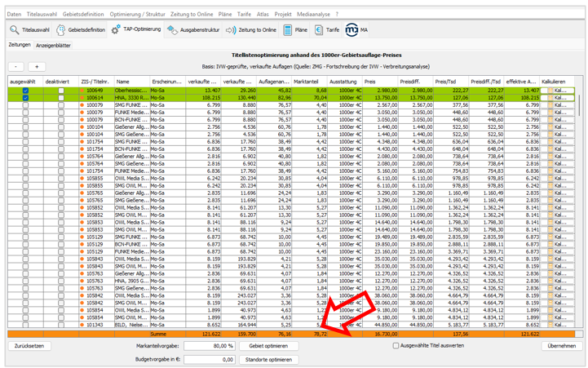Sort by the Marktanteil column header
This screenshot has height=368, width=588.
pos(306,82)
